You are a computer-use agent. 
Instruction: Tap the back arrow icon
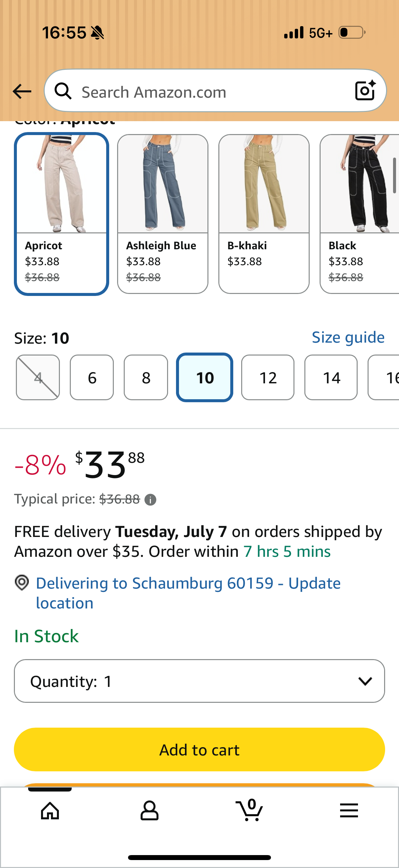pyautogui.click(x=22, y=92)
